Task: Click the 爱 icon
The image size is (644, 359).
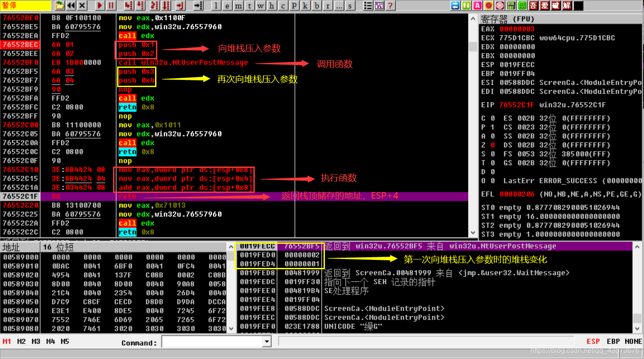Action: point(545,6)
